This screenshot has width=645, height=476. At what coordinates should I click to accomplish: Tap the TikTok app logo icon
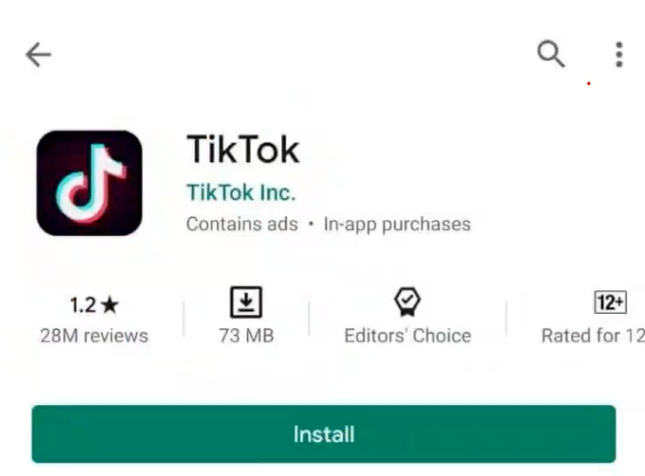tap(89, 183)
